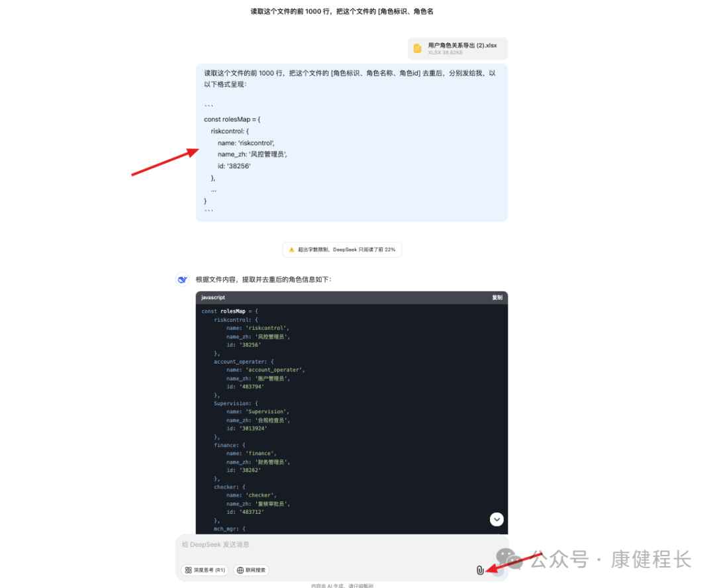Screen dimensions: 715x588
Task: Click the blue user message bubble
Action: tap(352, 143)
